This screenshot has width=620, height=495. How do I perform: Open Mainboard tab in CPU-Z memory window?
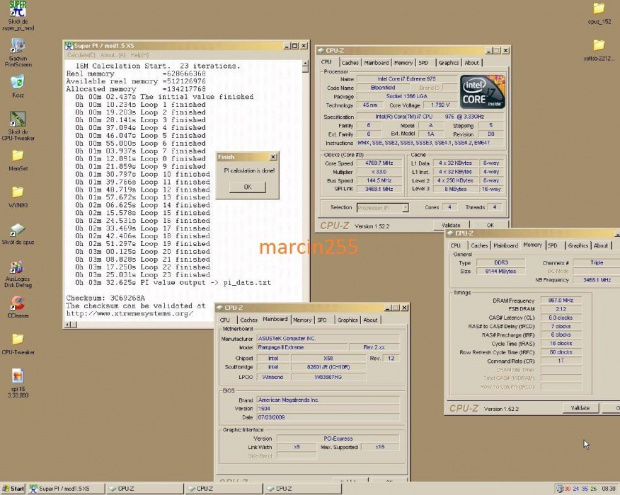point(506,246)
